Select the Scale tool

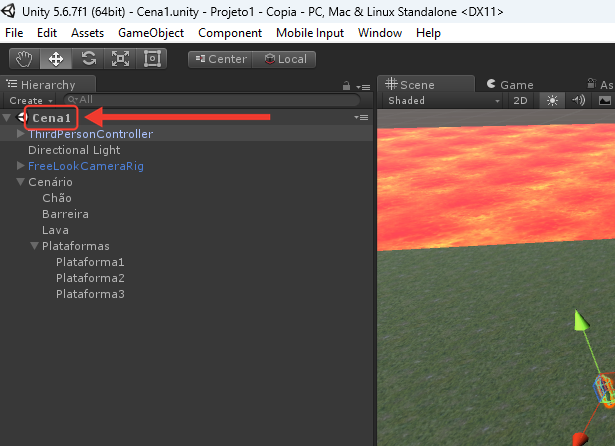[120, 59]
